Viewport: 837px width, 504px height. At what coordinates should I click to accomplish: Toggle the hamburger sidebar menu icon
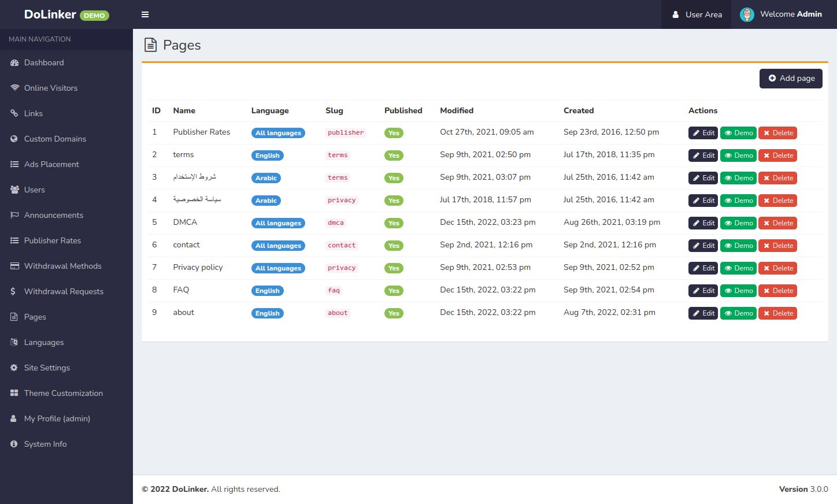[145, 14]
